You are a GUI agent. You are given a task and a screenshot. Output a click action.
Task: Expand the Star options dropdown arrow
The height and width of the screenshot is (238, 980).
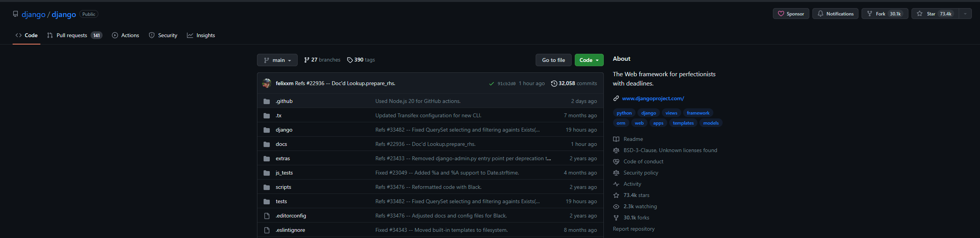point(965,14)
